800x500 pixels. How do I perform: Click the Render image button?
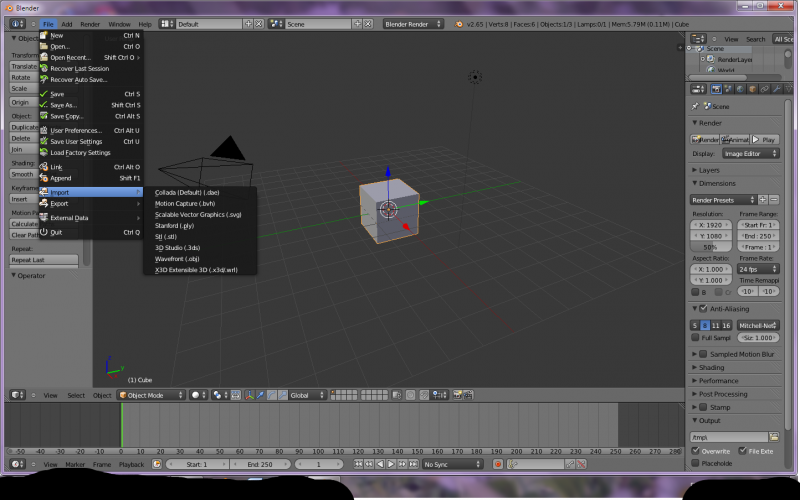tap(705, 139)
